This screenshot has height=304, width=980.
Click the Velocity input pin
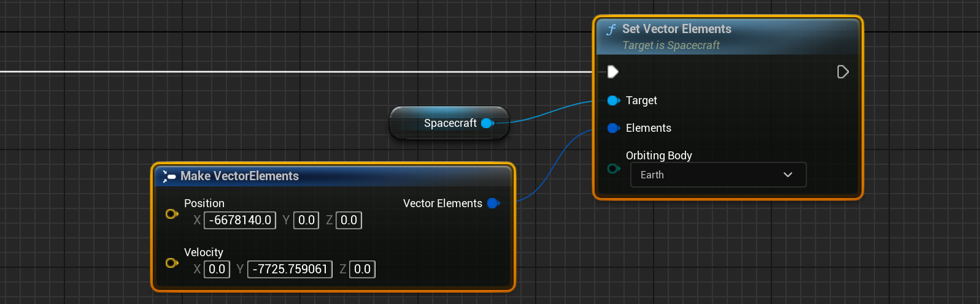point(172,263)
